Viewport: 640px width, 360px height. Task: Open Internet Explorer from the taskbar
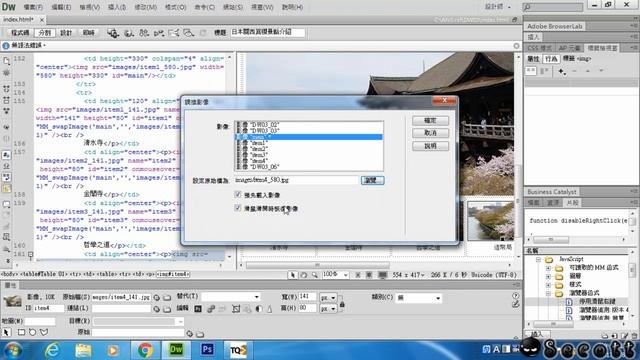[52, 350]
